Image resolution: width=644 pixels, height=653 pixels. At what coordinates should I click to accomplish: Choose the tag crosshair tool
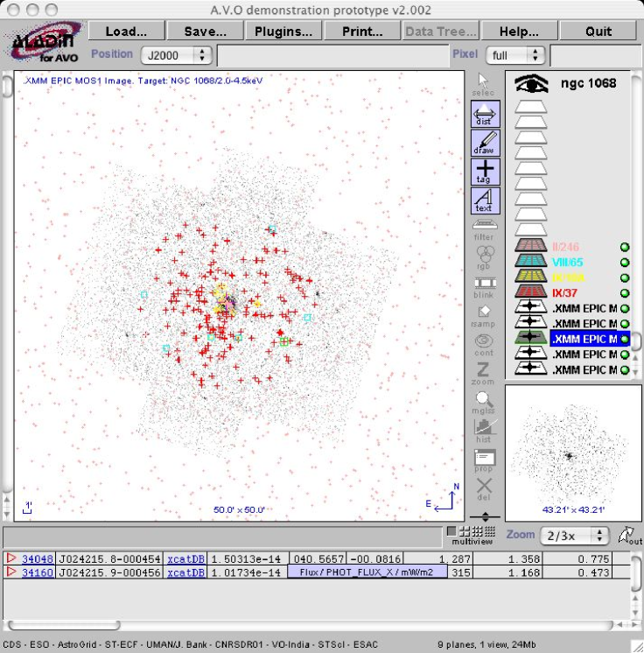click(485, 172)
